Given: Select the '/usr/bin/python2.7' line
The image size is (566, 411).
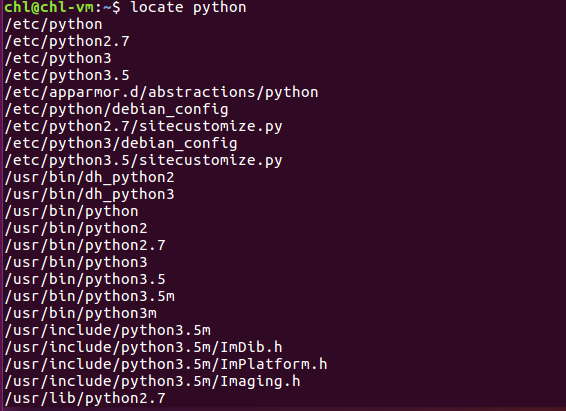Looking at the screenshot, I should tap(85, 245).
